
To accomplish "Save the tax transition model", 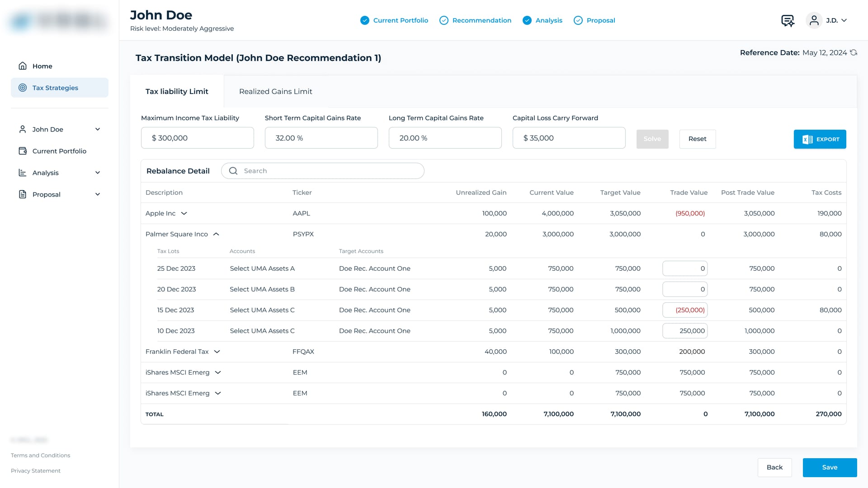I will (x=830, y=467).
